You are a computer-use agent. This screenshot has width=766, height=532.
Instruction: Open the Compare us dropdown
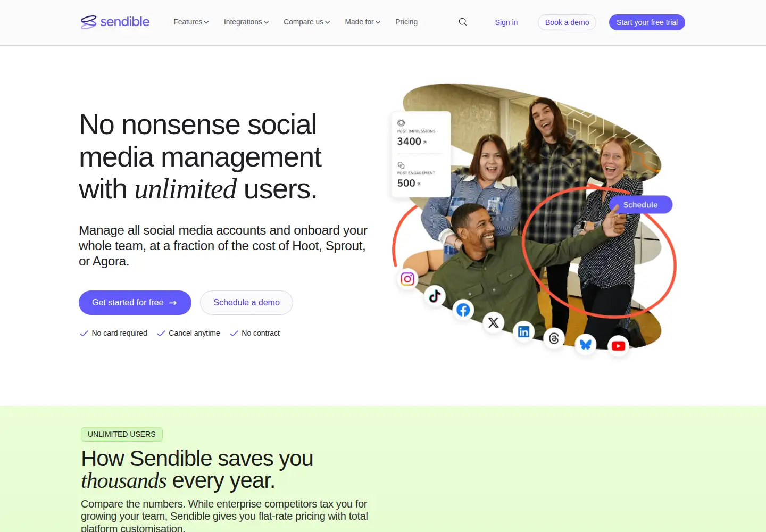307,22
